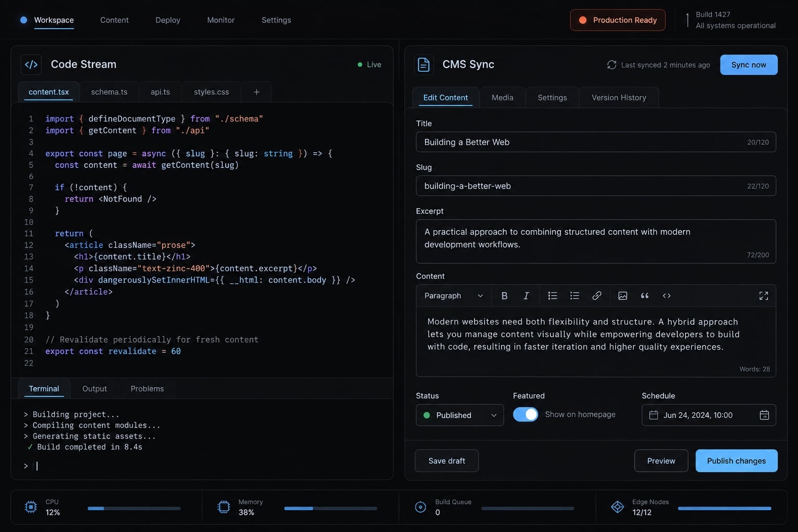Viewport: 798px width, 532px height.
Task: Click the Memory icon in status bar
Action: tap(224, 507)
